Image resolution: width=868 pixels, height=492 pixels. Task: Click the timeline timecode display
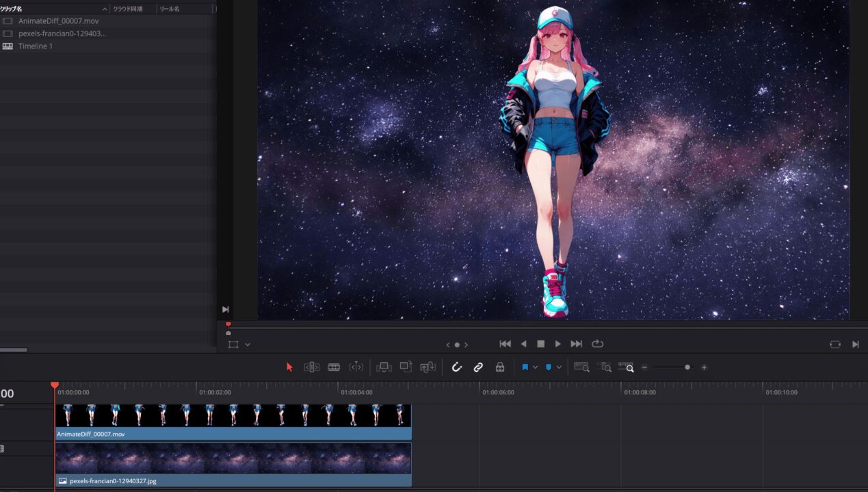point(7,394)
